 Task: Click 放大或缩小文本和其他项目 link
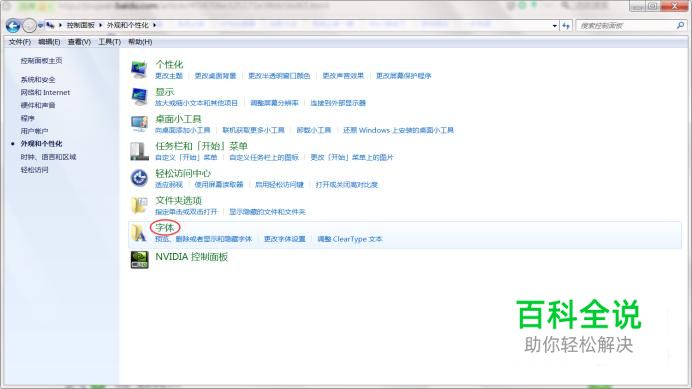(196, 103)
